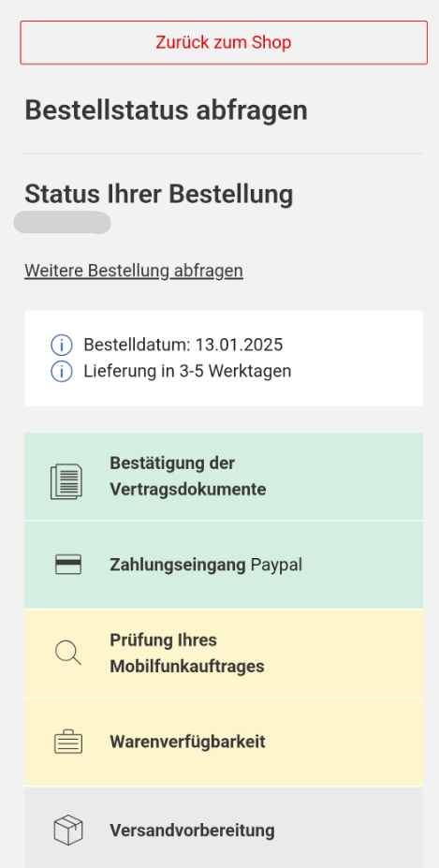Open the Bestätigung der Vertragsdokumente step
Screen dimensions: 439x868
224,477
